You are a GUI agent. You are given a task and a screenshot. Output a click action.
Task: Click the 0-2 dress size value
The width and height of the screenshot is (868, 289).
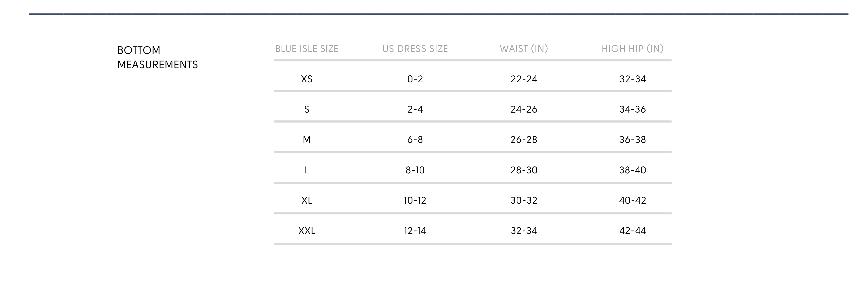pos(415,79)
